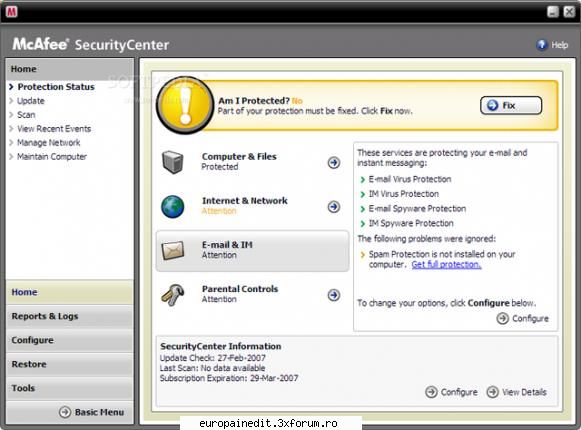Viewport: 581px width, 430px height.
Task: Click Configure in SecurityCenter Information section
Action: click(451, 392)
